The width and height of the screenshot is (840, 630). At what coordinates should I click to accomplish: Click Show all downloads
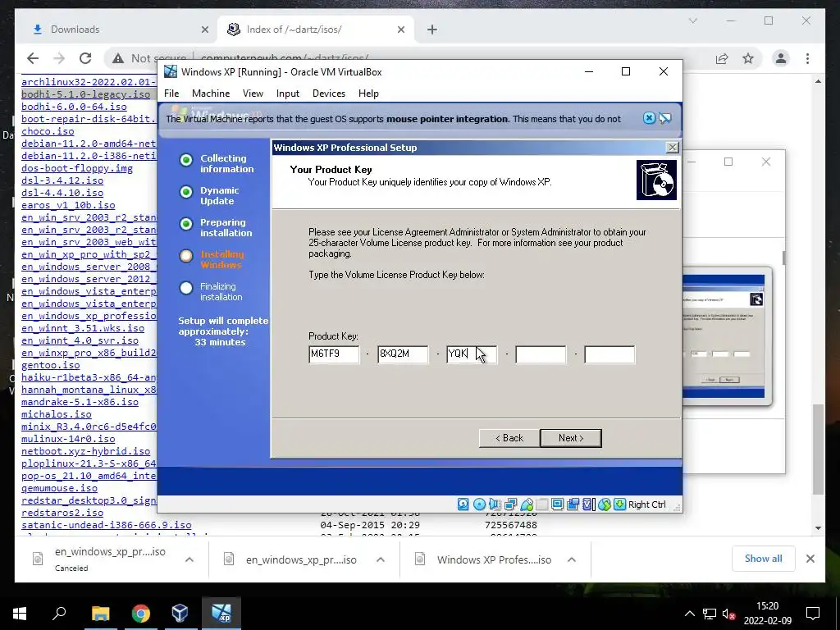[763, 559]
